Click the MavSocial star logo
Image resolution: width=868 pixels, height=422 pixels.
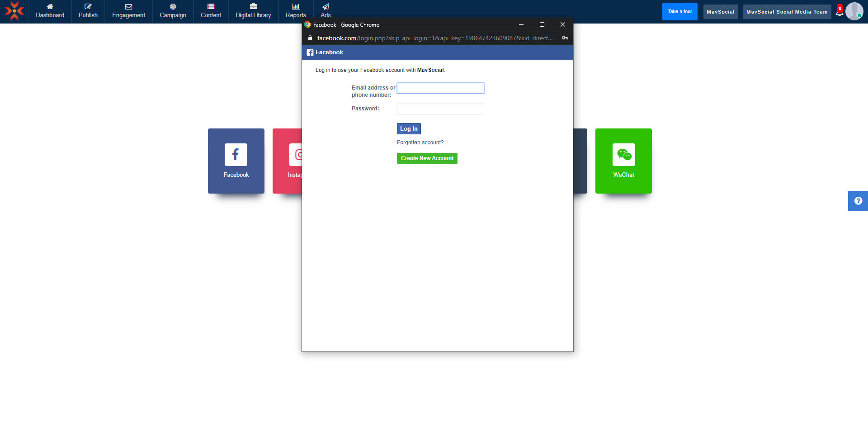[14, 11]
